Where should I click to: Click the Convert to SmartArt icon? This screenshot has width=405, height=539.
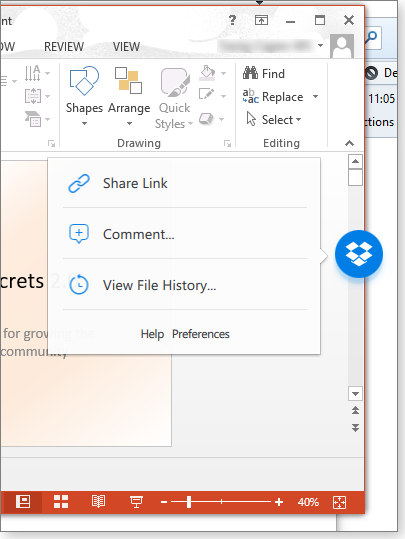click(33, 119)
